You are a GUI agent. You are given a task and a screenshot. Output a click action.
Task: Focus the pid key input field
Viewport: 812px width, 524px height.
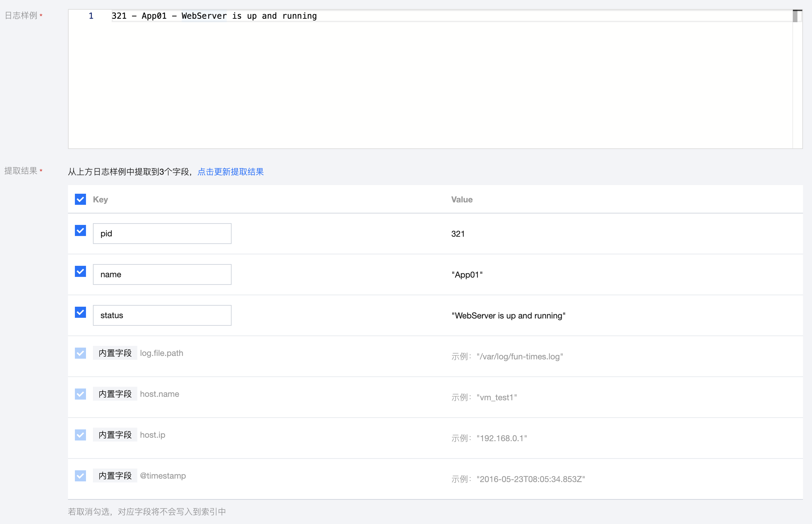[162, 234]
